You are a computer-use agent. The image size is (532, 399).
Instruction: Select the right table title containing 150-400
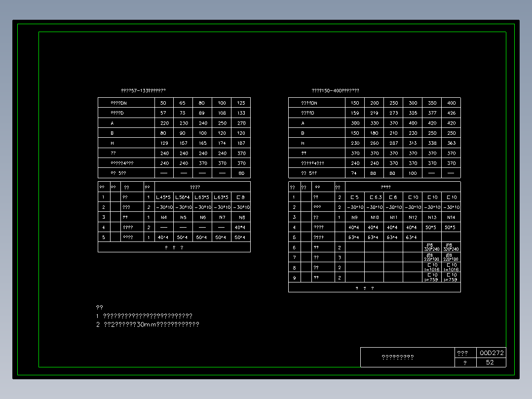point(335,91)
